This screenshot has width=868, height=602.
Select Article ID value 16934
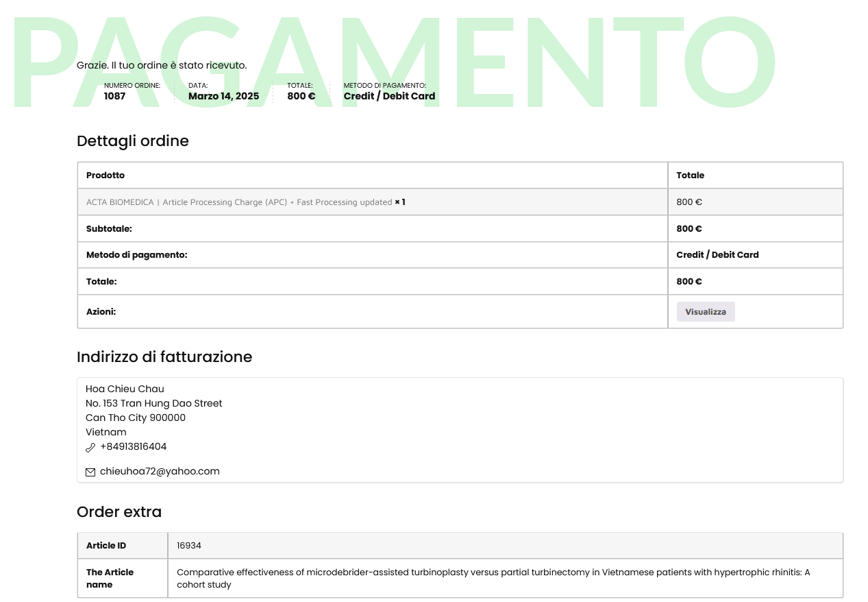(x=188, y=546)
